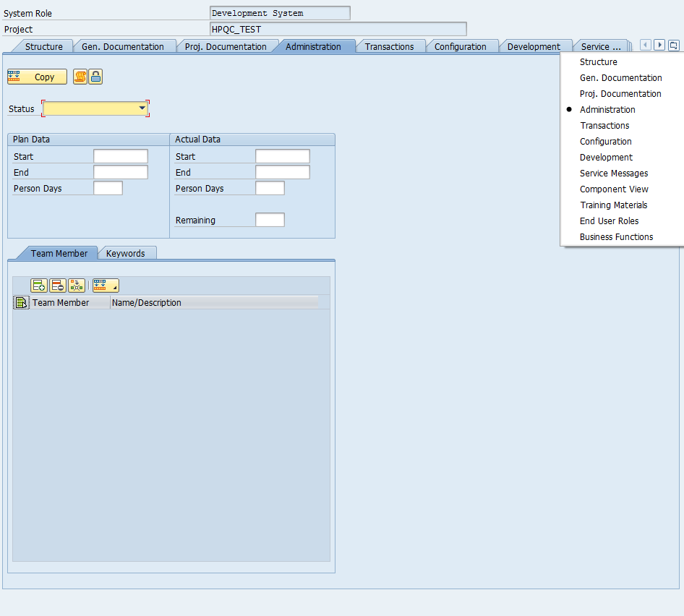Click the Actual Data Person Days field
The height and width of the screenshot is (616, 684).
coord(270,188)
